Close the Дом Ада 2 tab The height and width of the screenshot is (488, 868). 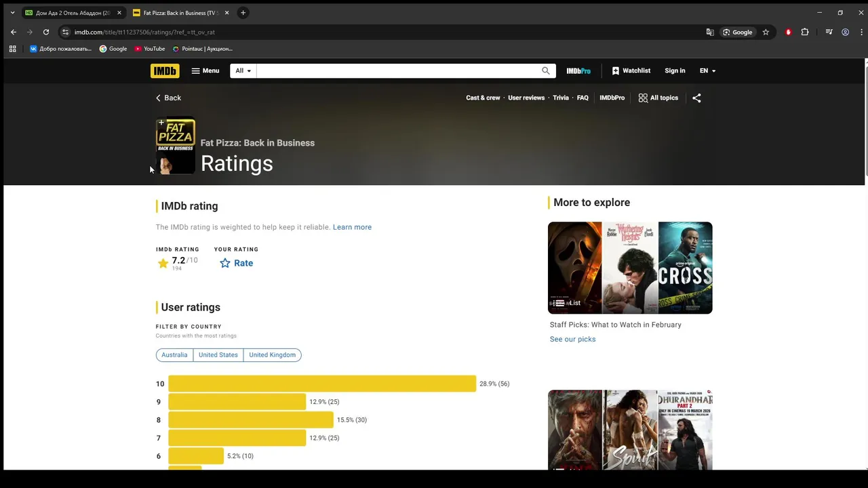[119, 13]
